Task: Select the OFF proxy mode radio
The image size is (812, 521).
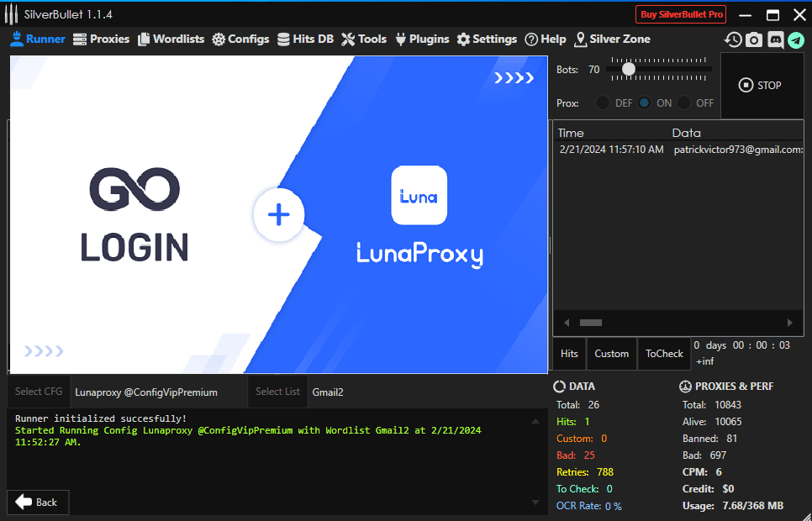Action: click(684, 103)
